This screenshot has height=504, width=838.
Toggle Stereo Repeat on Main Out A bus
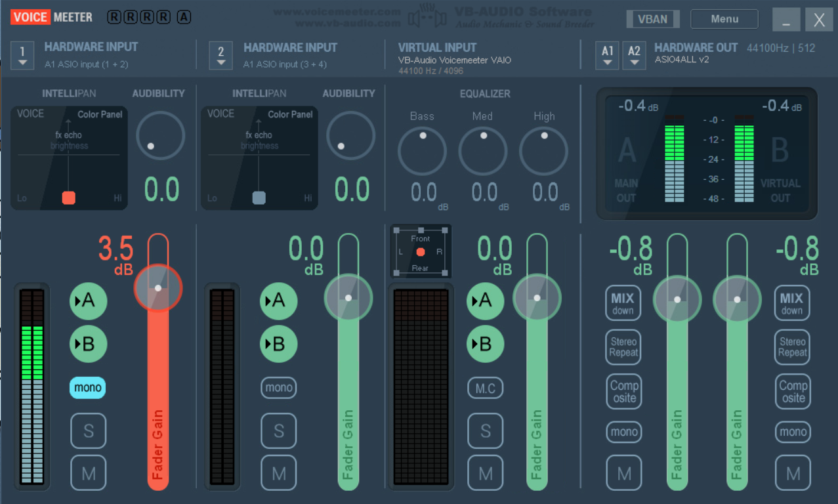[x=623, y=347]
